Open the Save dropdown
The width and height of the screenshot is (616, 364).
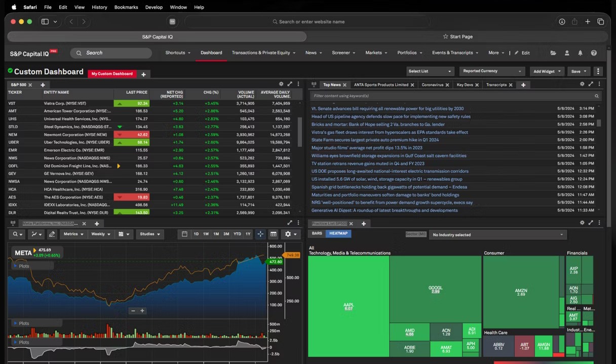578,71
